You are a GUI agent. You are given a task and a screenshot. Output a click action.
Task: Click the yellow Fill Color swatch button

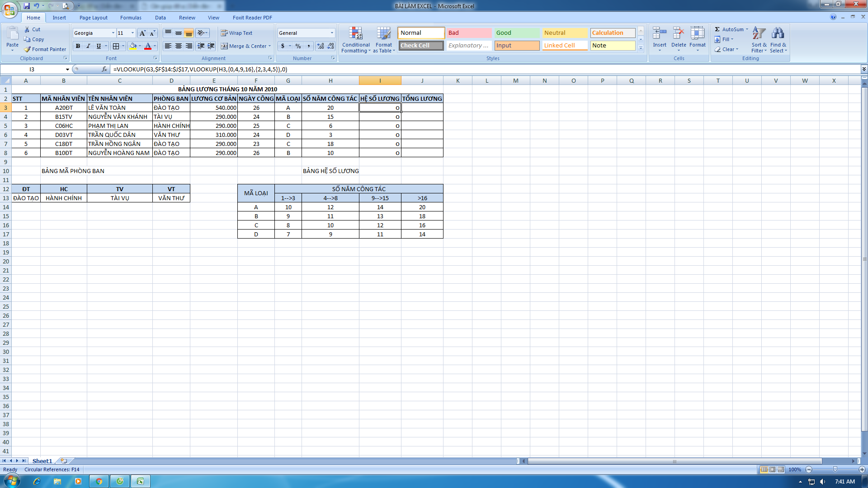[133, 46]
